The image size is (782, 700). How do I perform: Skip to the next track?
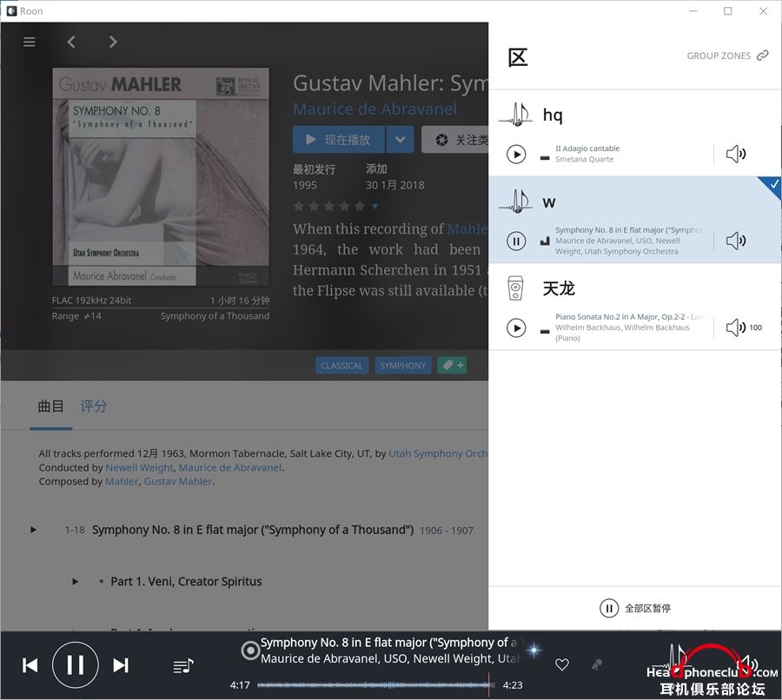coord(121,665)
